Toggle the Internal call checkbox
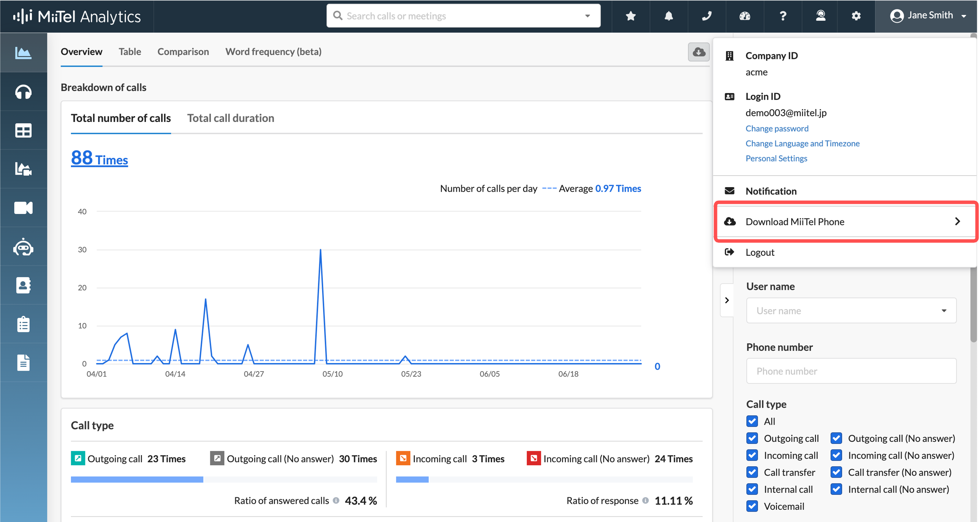Screen dimensions: 980x522 tap(752, 489)
